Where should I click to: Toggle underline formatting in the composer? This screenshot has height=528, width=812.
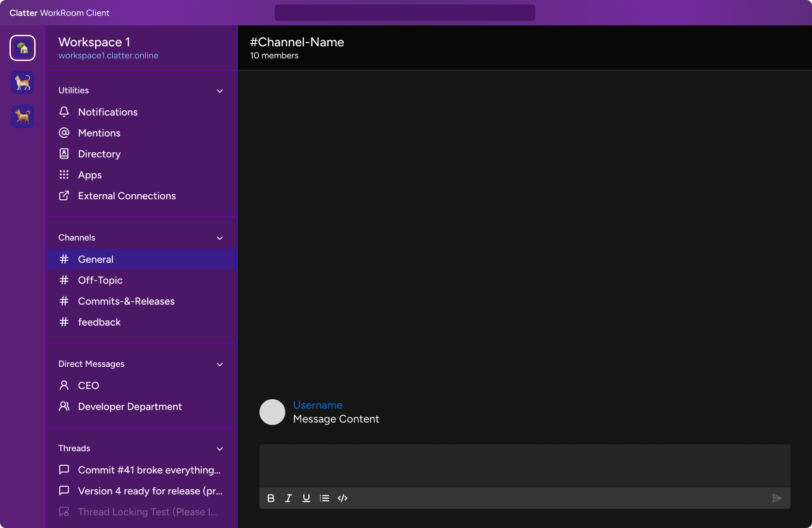pos(306,498)
